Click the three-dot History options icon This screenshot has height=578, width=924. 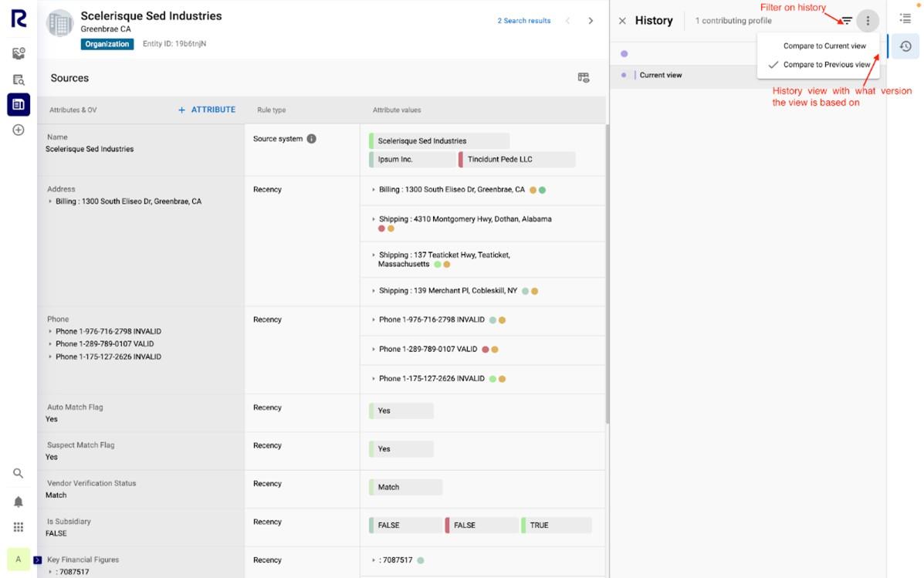point(868,21)
